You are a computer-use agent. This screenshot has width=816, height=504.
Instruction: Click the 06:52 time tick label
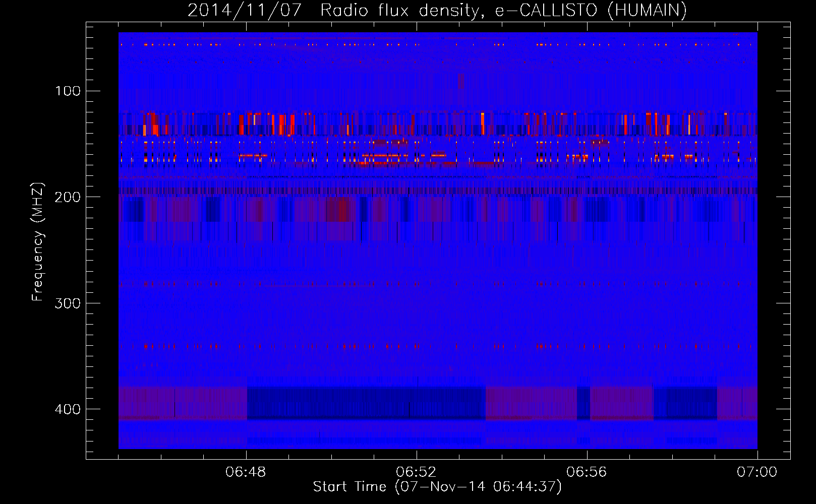pos(417,472)
